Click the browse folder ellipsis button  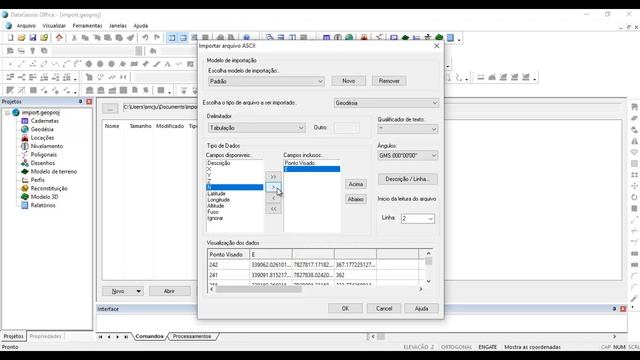(110, 108)
